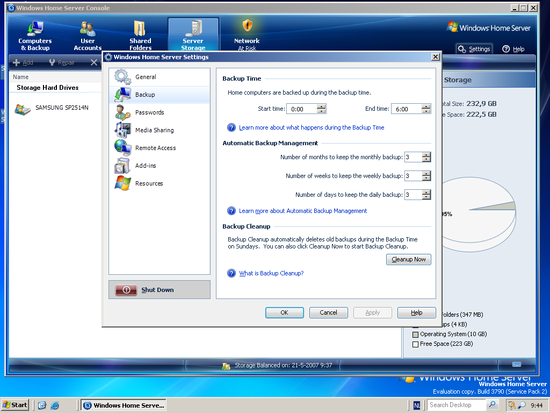Click the storage pie chart
Screen dimensions: 550x413
[x=479, y=214]
